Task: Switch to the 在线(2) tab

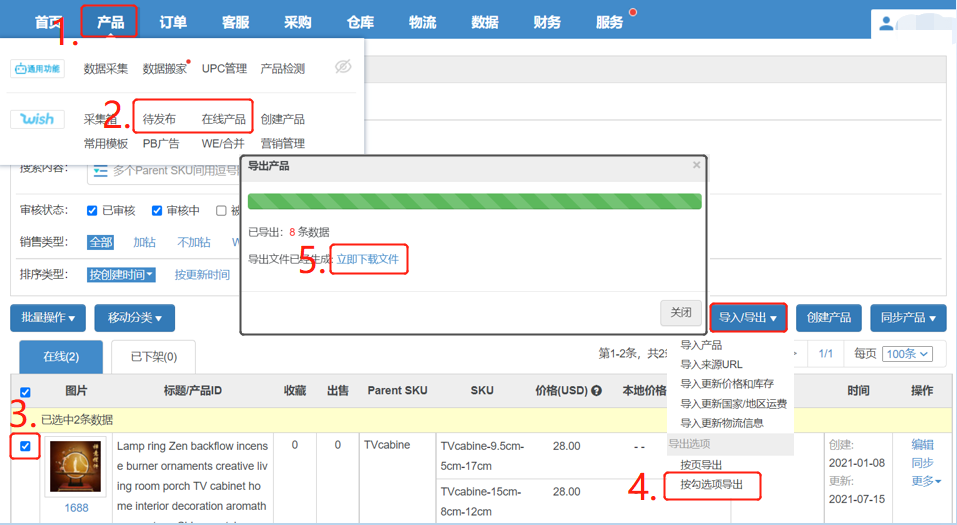Action: (61, 357)
